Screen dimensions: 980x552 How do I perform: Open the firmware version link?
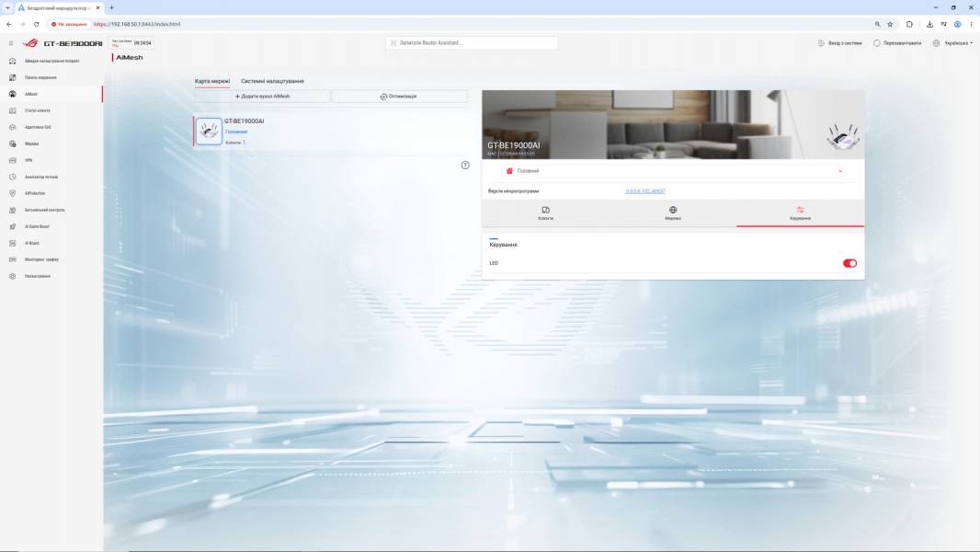(645, 191)
